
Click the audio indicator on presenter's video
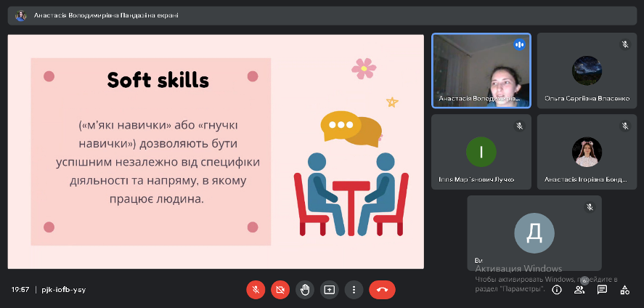pyautogui.click(x=519, y=44)
